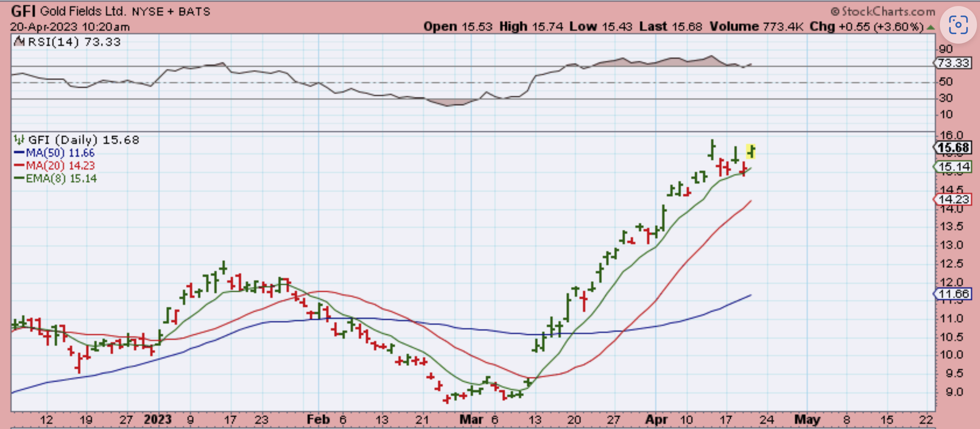This screenshot has width=980, height=429.
Task: Click the Feb month label on the date axis
Action: pyautogui.click(x=318, y=419)
